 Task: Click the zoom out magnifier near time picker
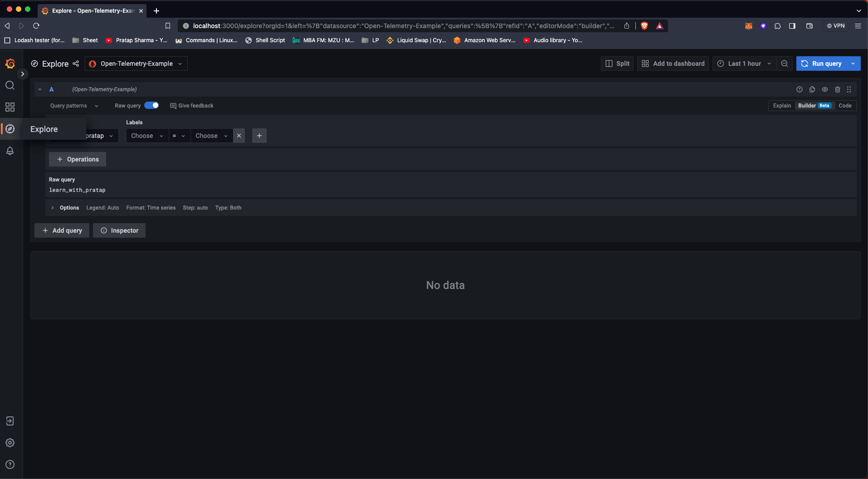point(785,64)
